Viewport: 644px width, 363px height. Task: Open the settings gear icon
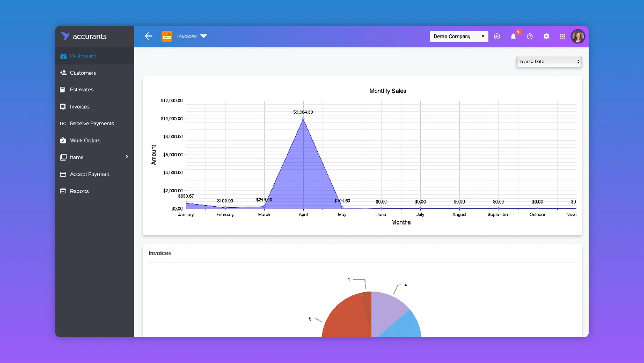pyautogui.click(x=546, y=37)
